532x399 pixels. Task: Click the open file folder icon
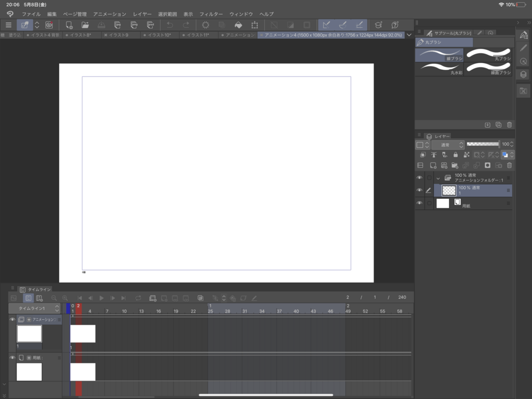pos(85,25)
